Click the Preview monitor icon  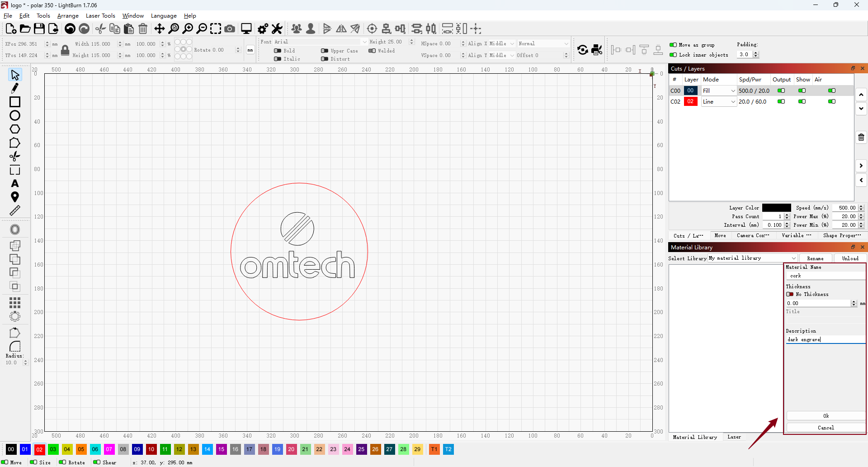[x=246, y=29]
